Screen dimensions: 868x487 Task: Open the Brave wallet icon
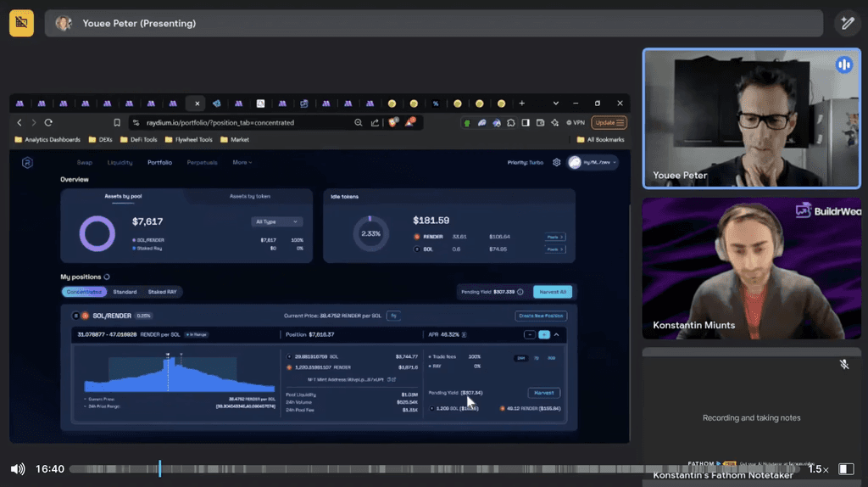tap(540, 122)
